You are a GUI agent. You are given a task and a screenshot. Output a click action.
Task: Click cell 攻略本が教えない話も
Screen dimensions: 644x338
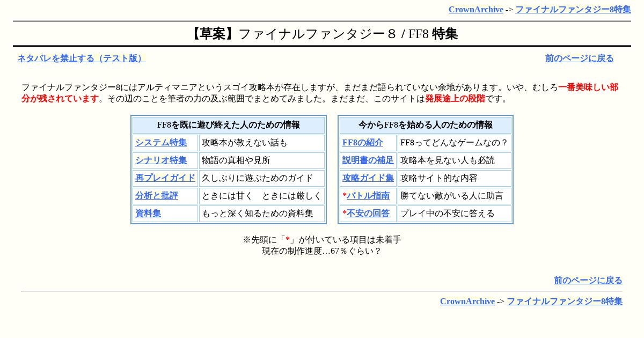(x=262, y=143)
